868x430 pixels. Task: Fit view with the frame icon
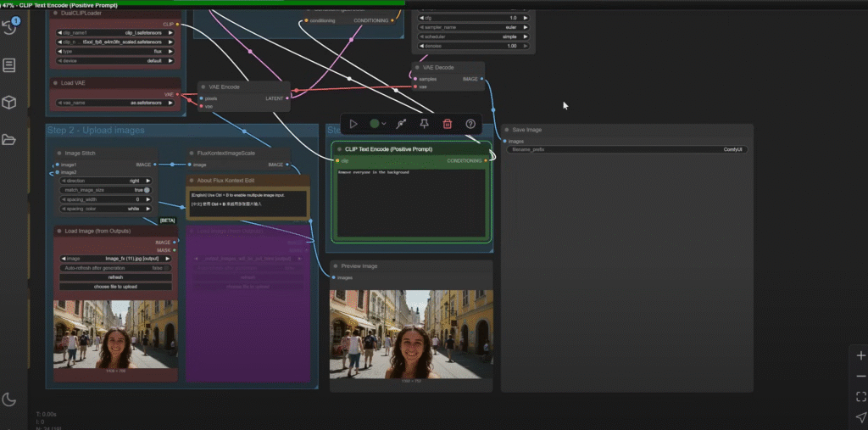tap(861, 396)
